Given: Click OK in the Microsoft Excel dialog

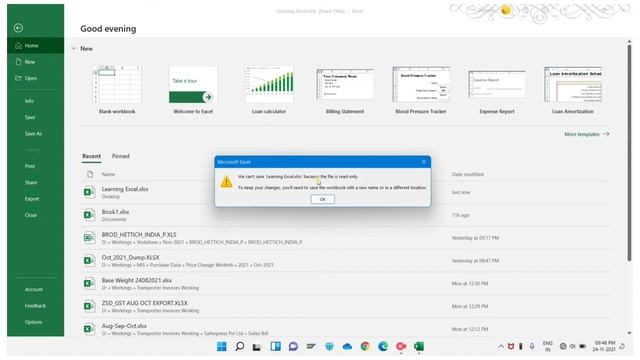Looking at the screenshot, I should click(322, 199).
